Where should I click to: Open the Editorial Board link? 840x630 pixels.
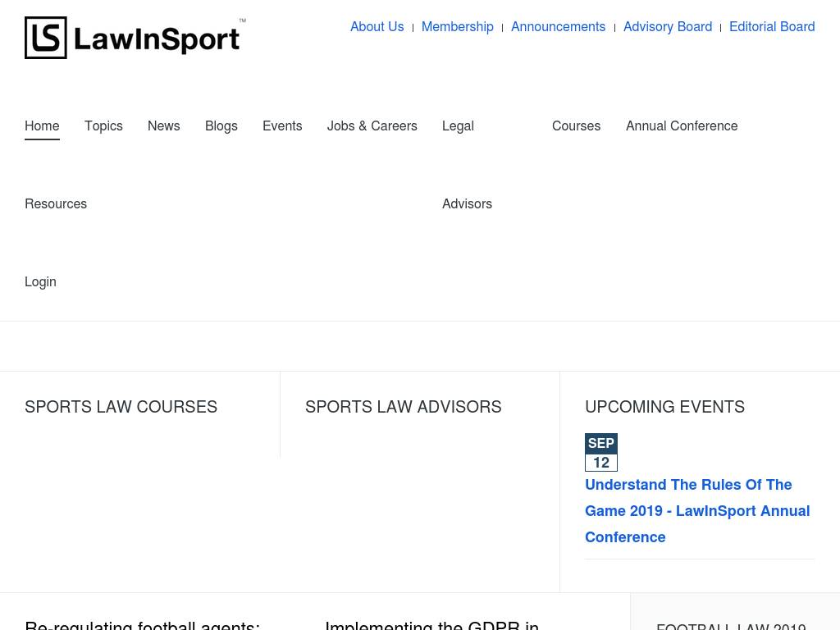point(771,27)
